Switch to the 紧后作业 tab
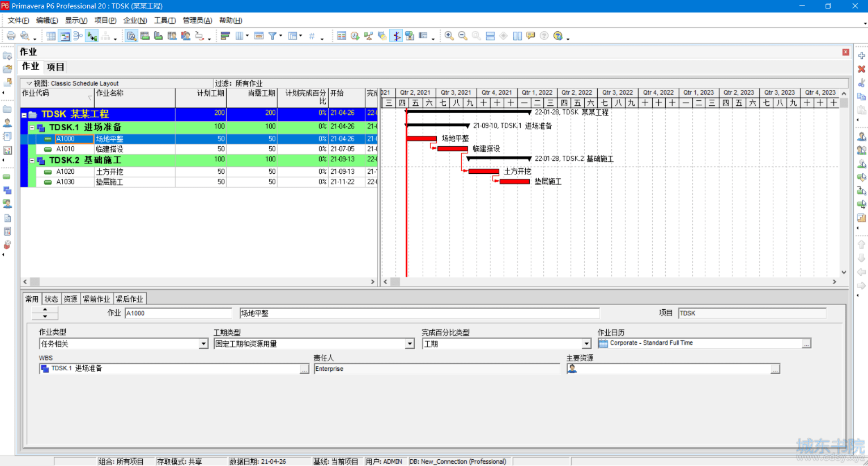The width and height of the screenshot is (868, 466). [x=130, y=298]
